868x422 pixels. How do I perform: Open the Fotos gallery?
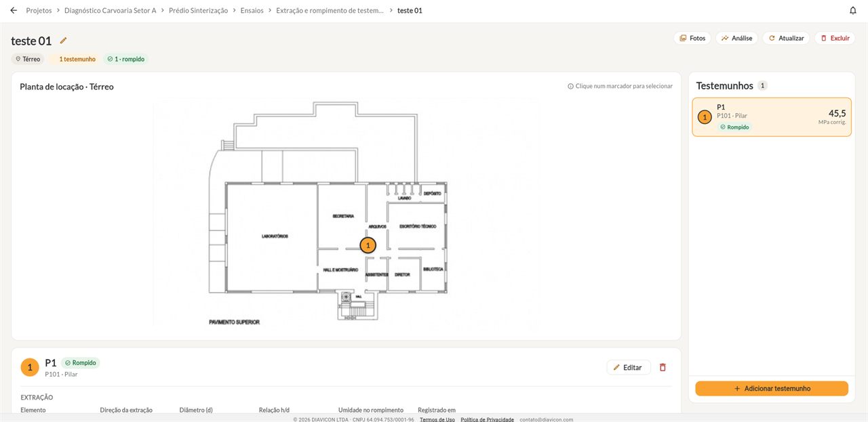pos(692,38)
